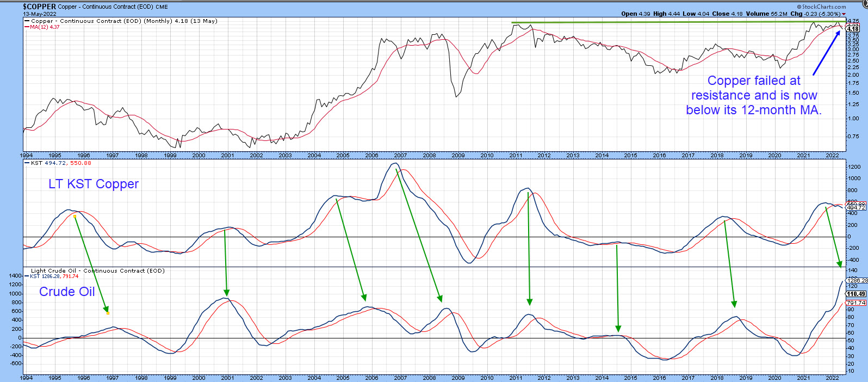This screenshot has width=868, height=382.
Task: Click the blue KST legend marker in the crude oil panel
Action: point(27,276)
